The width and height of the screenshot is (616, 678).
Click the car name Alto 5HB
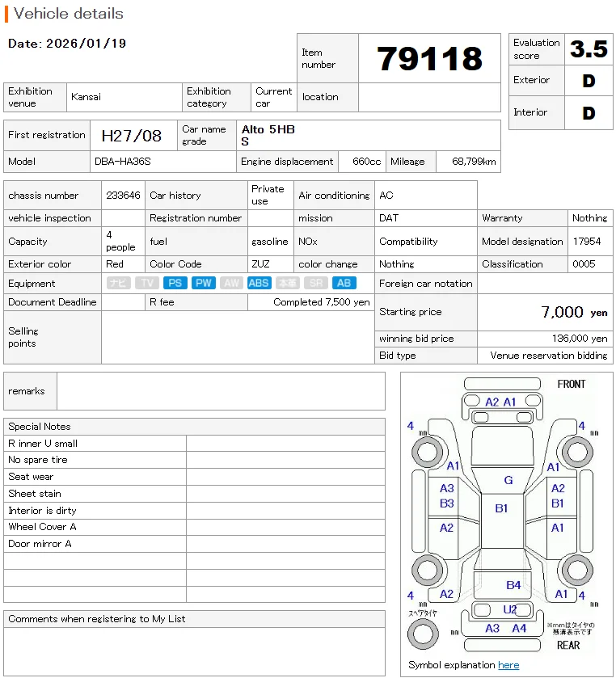point(268,129)
